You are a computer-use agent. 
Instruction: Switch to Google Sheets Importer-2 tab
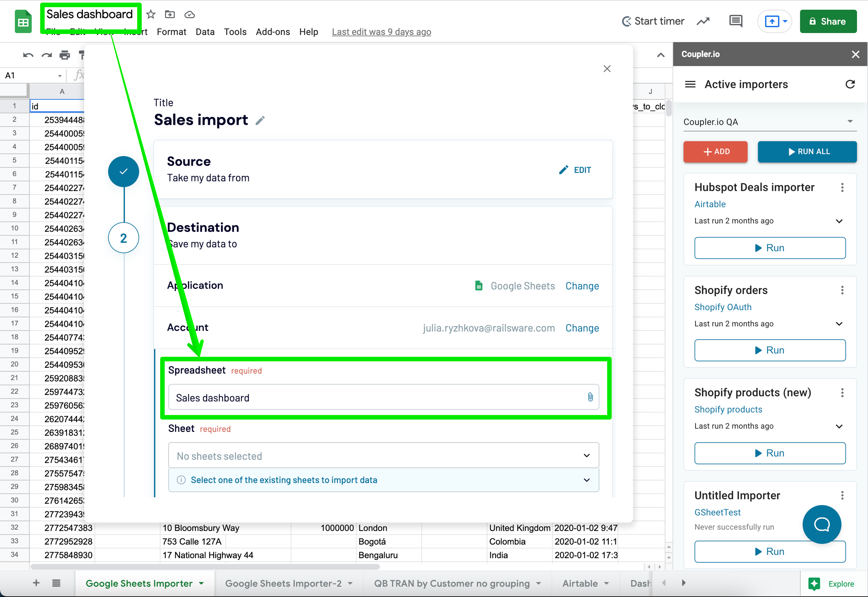pyautogui.click(x=283, y=583)
